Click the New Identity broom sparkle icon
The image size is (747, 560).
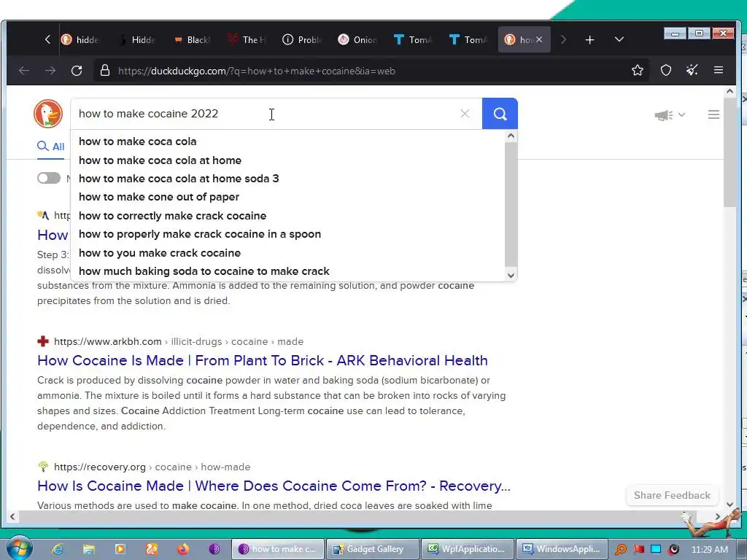coord(692,71)
